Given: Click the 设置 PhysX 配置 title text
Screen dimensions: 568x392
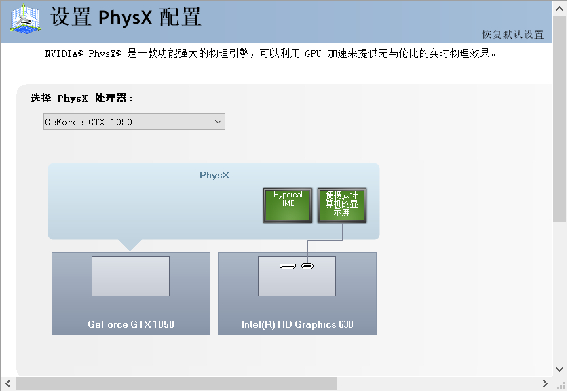Looking at the screenshot, I should [126, 17].
